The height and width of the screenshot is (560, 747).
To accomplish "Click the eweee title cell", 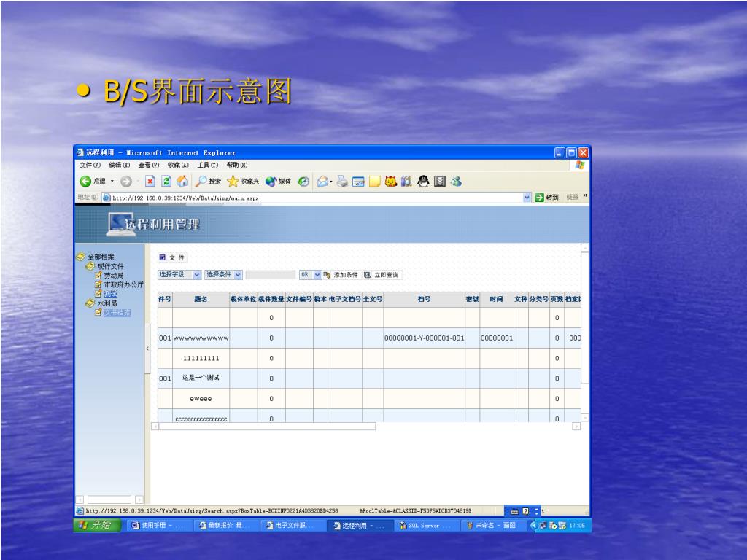I will click(201, 399).
